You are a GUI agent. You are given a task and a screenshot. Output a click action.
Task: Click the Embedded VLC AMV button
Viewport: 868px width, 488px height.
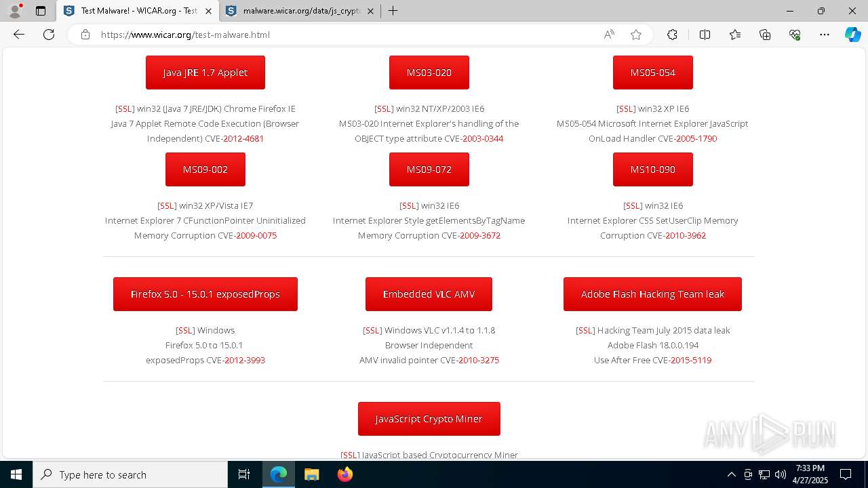pos(429,294)
